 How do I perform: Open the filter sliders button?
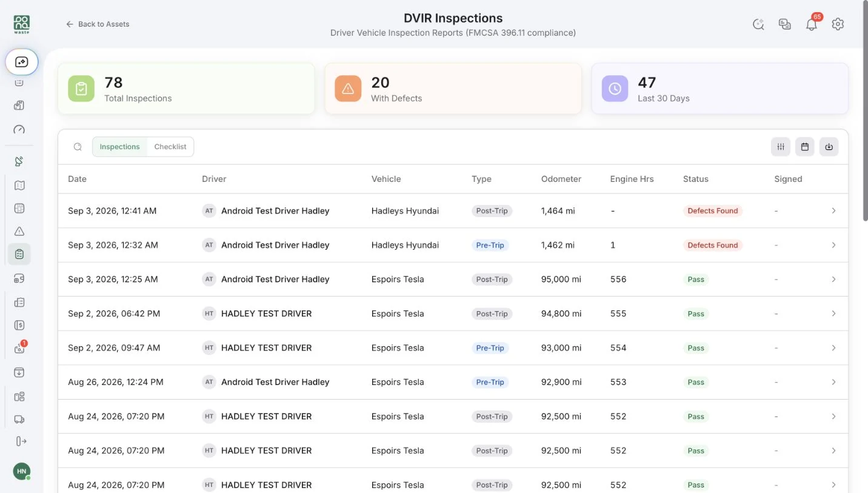(781, 147)
